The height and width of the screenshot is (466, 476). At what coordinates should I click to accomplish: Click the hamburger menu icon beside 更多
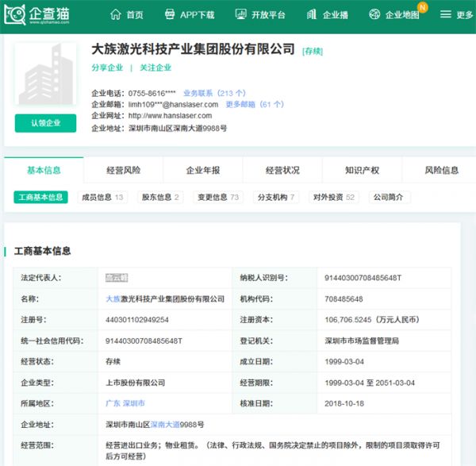pos(445,14)
